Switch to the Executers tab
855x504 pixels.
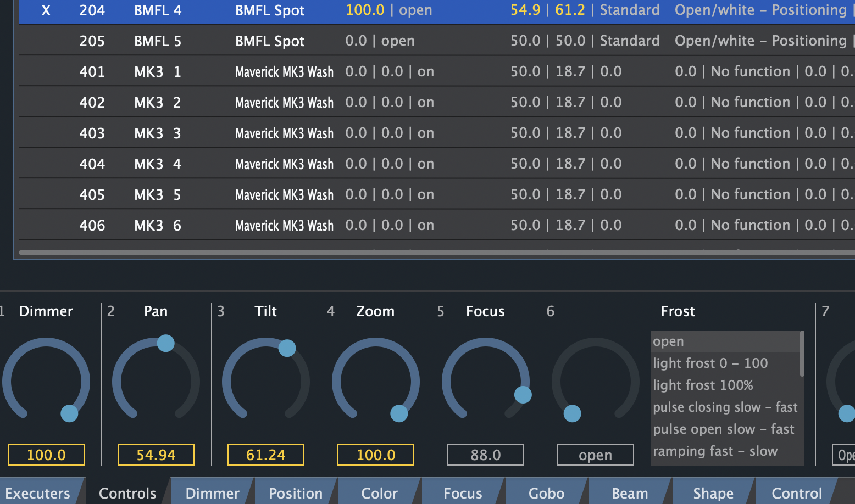pyautogui.click(x=38, y=493)
